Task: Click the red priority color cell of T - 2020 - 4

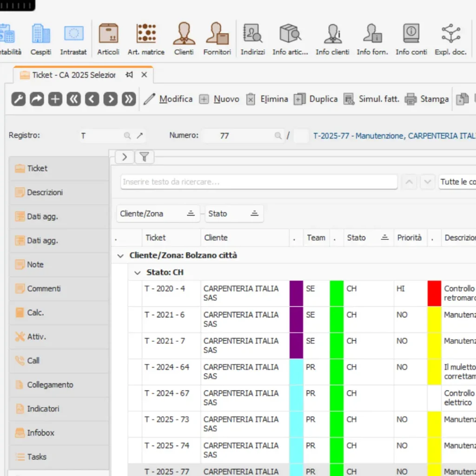Action: coord(435,293)
